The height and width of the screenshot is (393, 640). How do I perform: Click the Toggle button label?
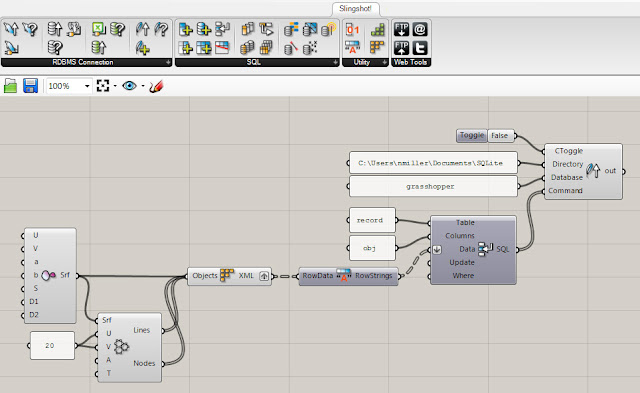[472, 135]
